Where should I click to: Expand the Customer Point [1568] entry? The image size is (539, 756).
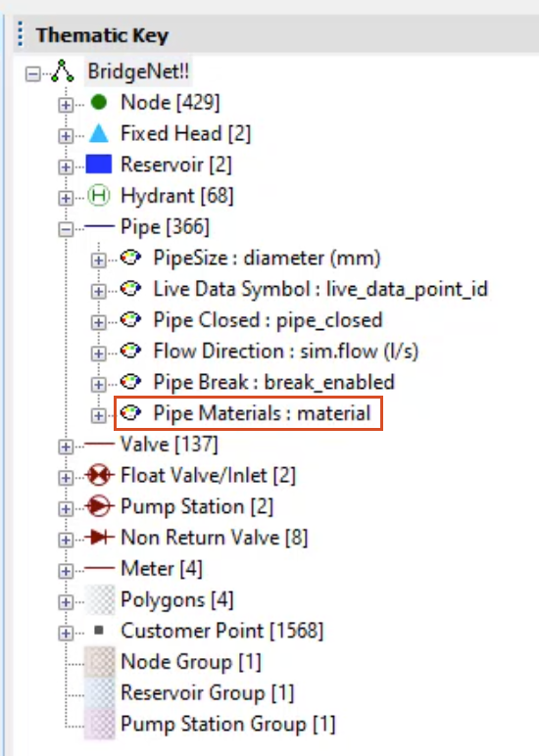66,633
